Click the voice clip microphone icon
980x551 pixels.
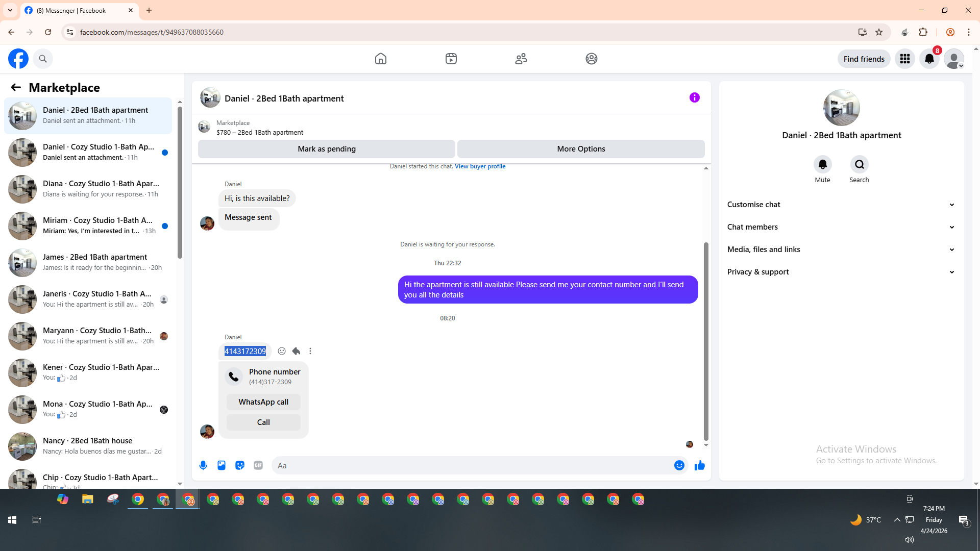203,465
